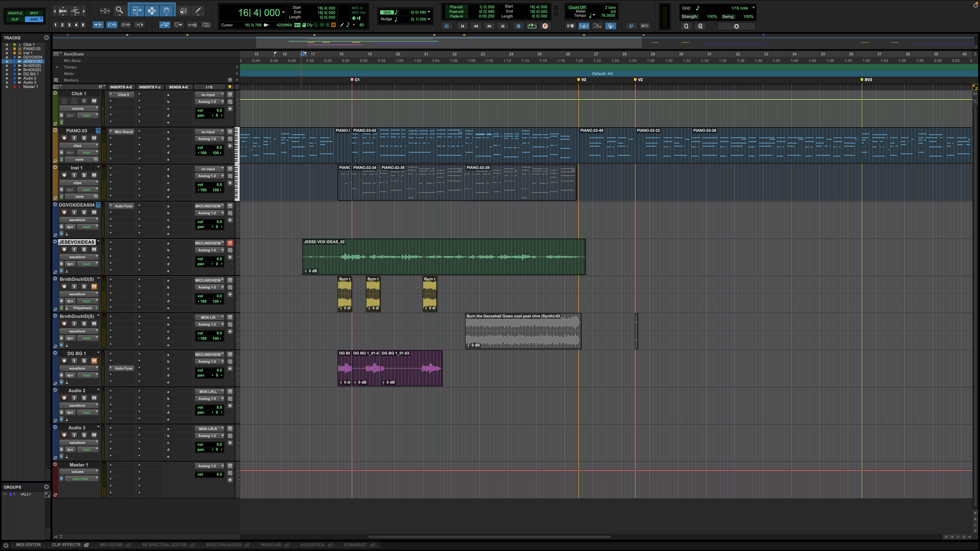This screenshot has width=980, height=551.
Task: Open the main counter format dropdown
Action: tap(283, 12)
